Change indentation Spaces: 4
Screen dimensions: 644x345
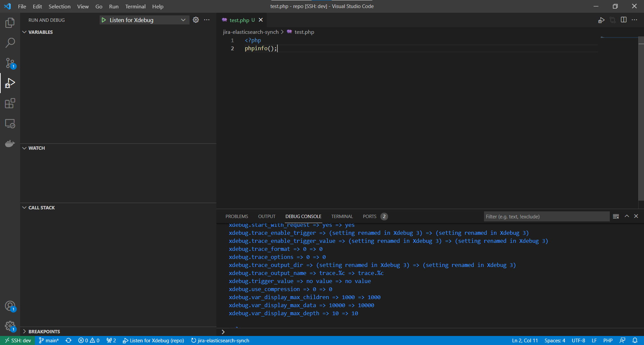click(x=555, y=341)
